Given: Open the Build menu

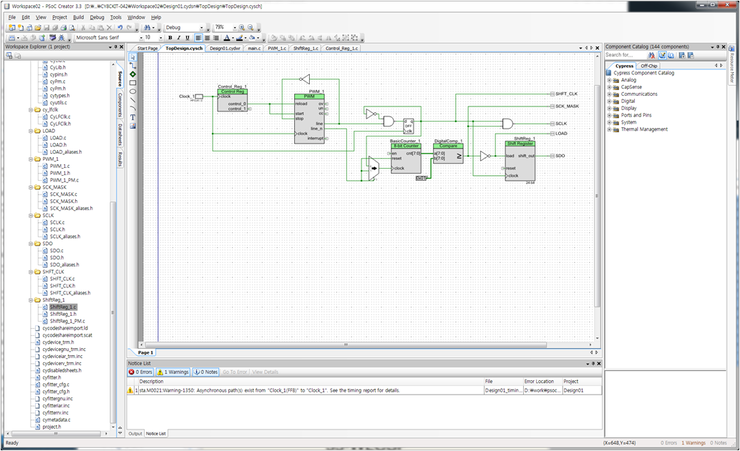Looking at the screenshot, I should click(78, 17).
